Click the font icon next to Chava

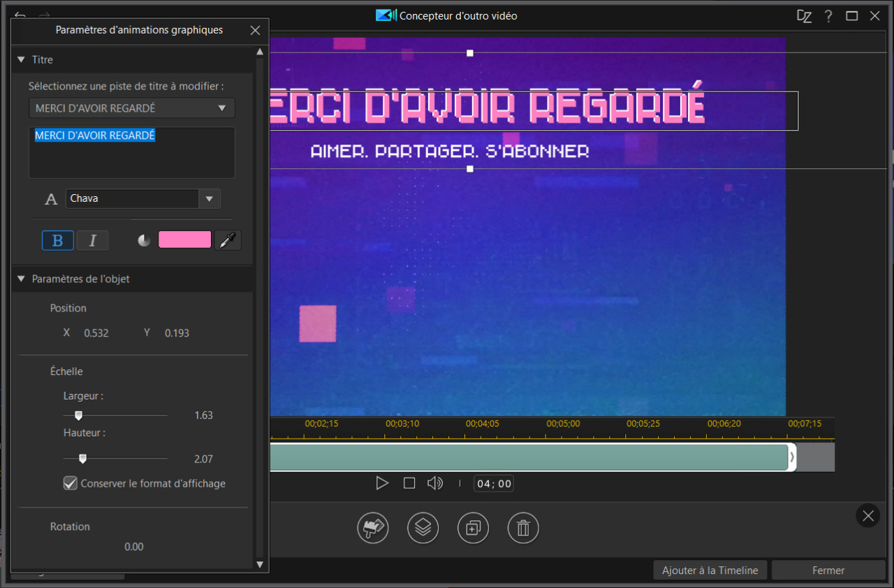[x=50, y=199]
